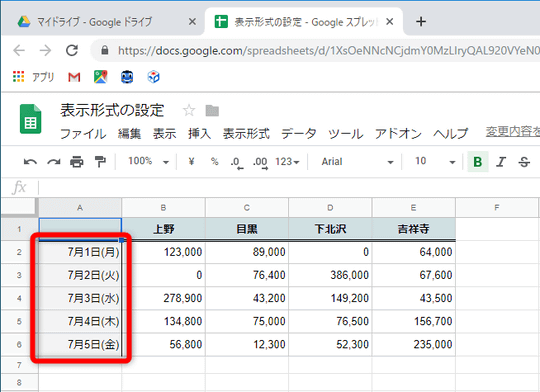Click cell 7月3日(水)
This screenshot has width=540, height=392.
coord(80,298)
